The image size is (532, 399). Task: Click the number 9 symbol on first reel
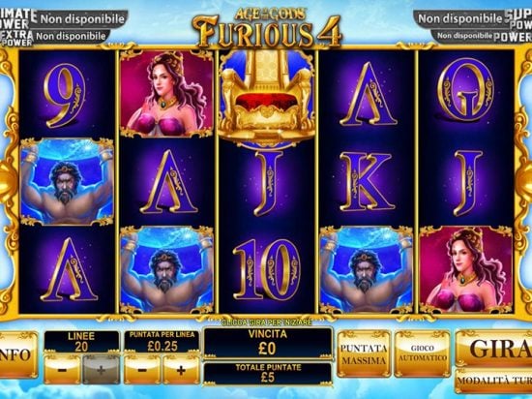pyautogui.click(x=65, y=95)
